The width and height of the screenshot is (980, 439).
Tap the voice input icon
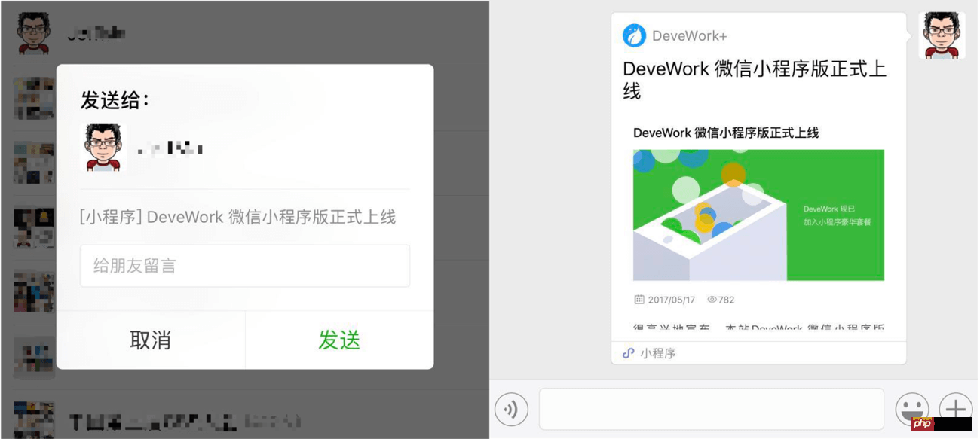tap(512, 410)
